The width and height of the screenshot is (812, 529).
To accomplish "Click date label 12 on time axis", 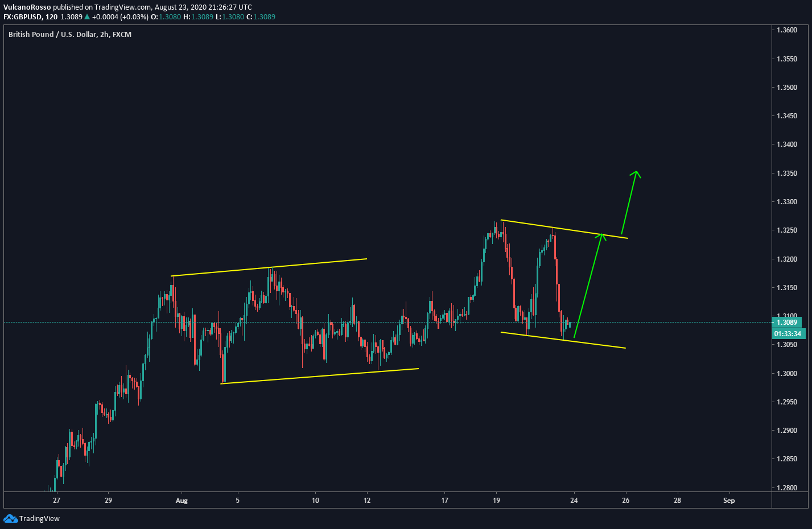I will tap(367, 501).
